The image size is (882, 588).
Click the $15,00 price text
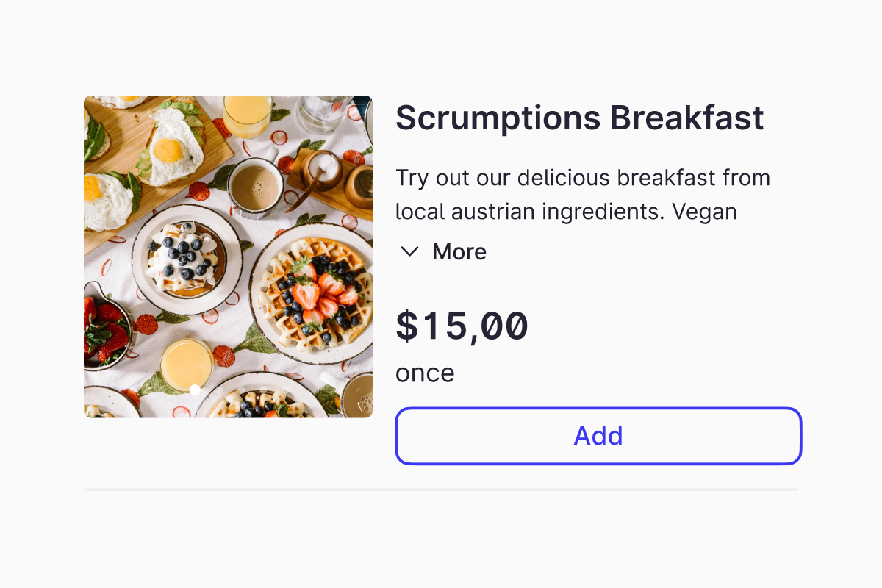click(x=462, y=326)
